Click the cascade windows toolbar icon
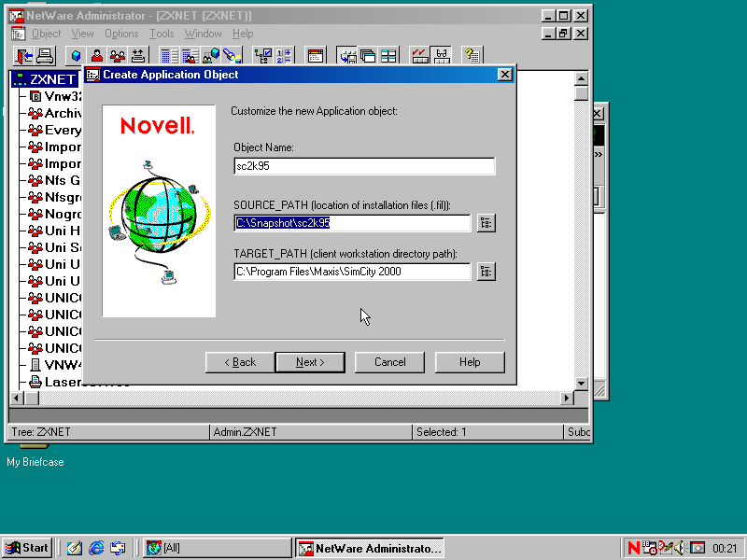Screen dimensions: 747x560 coord(367,56)
